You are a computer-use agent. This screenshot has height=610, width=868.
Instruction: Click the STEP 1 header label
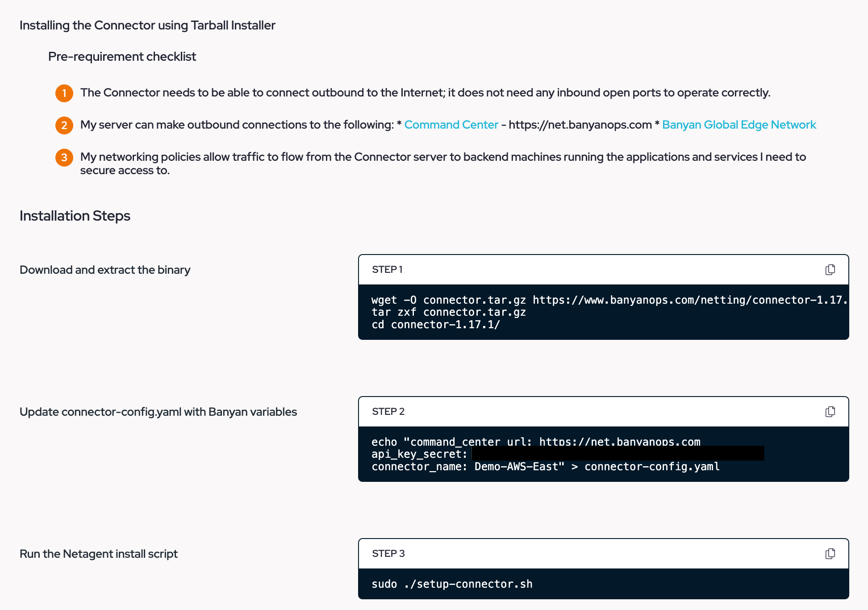387,270
